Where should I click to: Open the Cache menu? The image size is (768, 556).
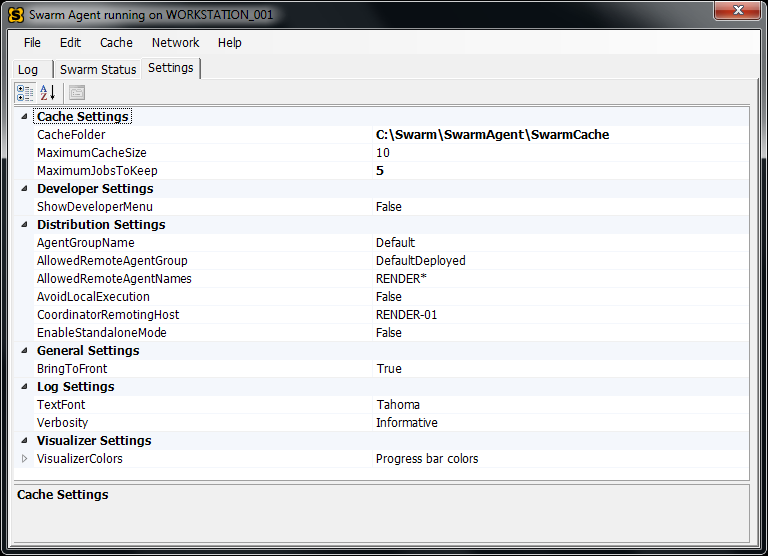coord(116,43)
